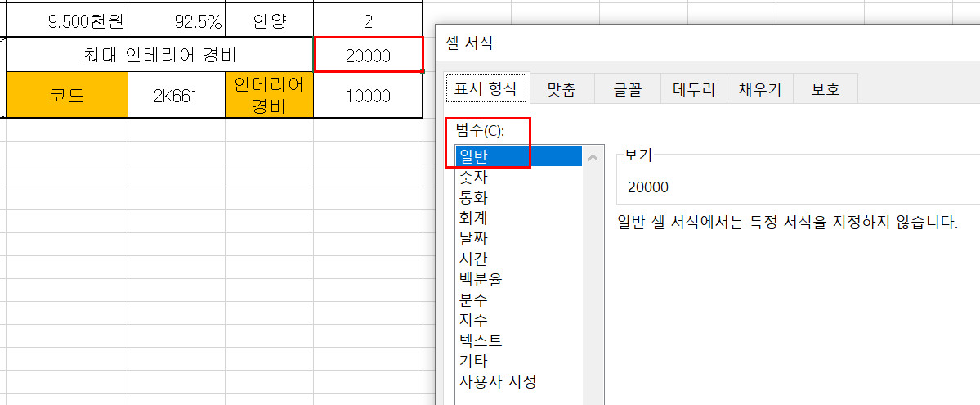This screenshot has width=980, height=405.
Task: Select the 기타 category
Action: (x=519, y=361)
